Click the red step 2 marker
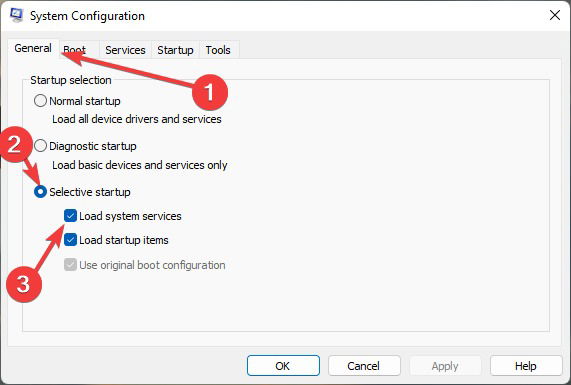This screenshot has width=571, height=385. click(x=15, y=144)
